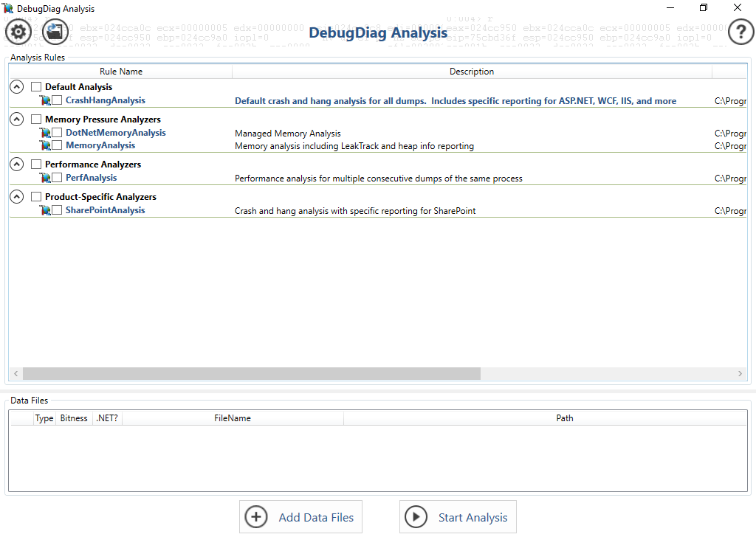756x537 pixels.
Task: Click the FileName column header
Action: click(233, 418)
